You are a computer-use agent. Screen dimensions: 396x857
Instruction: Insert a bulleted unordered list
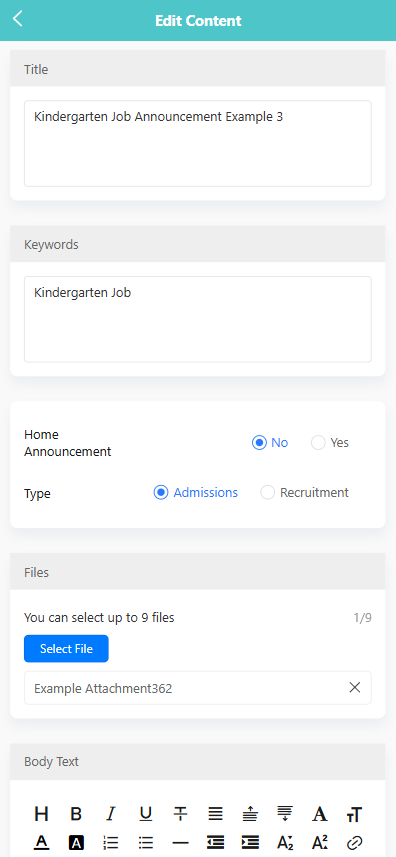pos(145,843)
